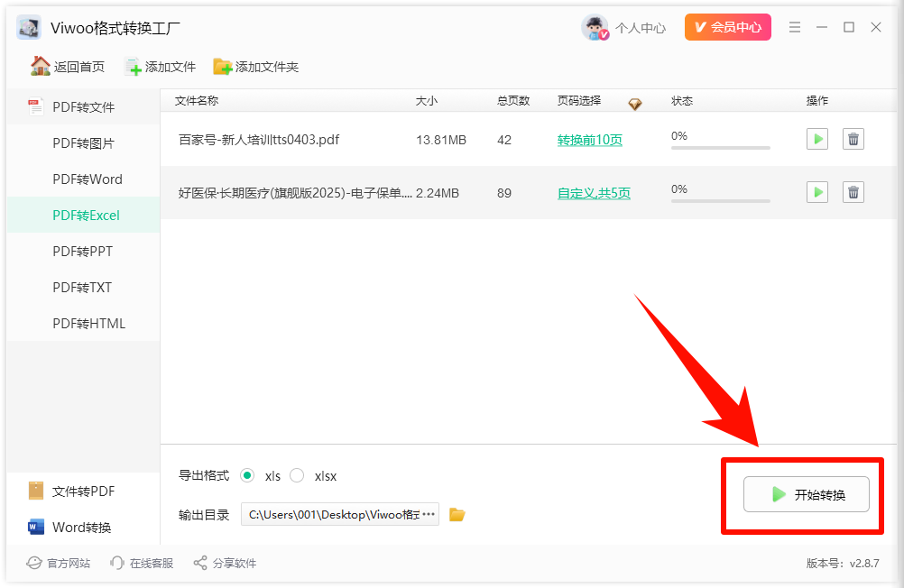The image size is (904, 588).
Task: Start converting 百家号-新人培训 file with play icon
Action: (817, 139)
